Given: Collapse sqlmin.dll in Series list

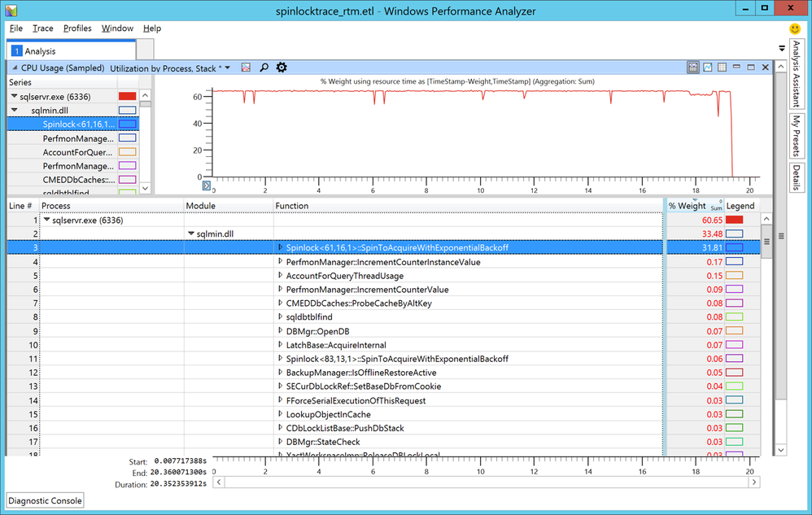Looking at the screenshot, I should (x=15, y=111).
